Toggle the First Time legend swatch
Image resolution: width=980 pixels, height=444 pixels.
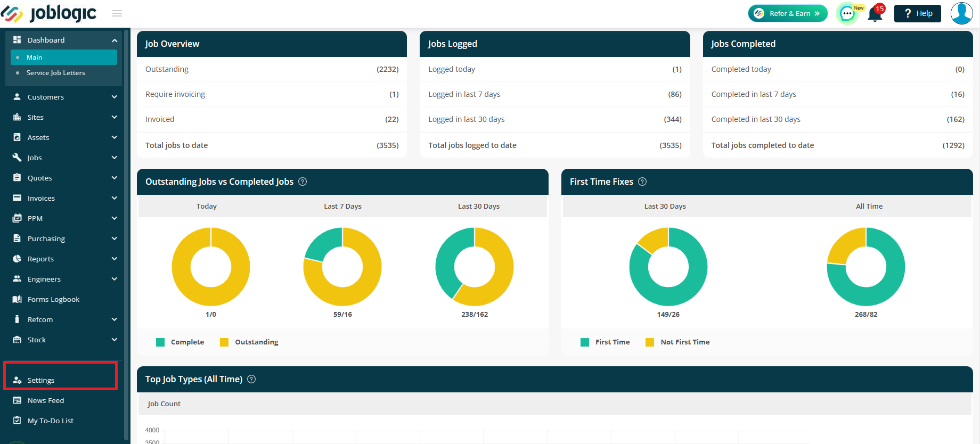(585, 342)
